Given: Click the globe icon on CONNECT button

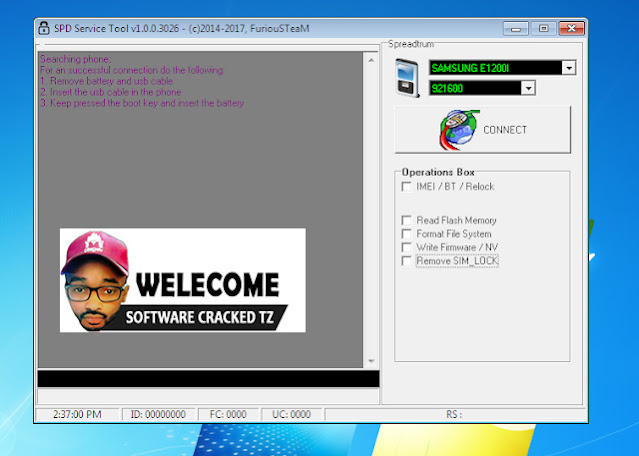Looking at the screenshot, I should point(459,130).
